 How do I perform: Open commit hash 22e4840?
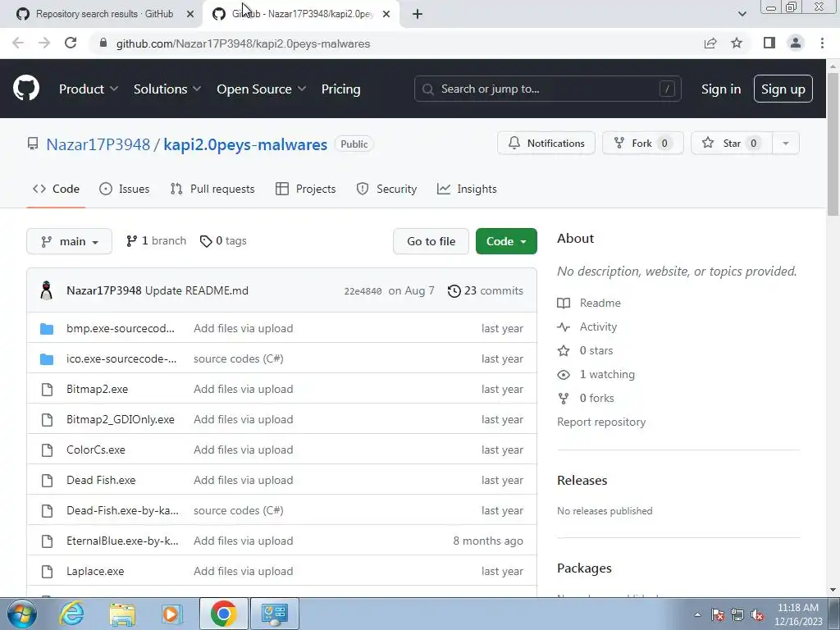click(x=363, y=291)
